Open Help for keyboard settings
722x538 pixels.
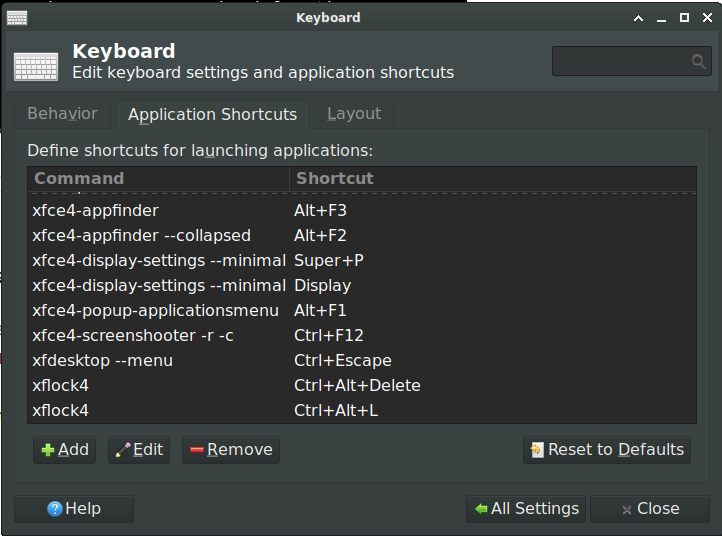point(74,509)
